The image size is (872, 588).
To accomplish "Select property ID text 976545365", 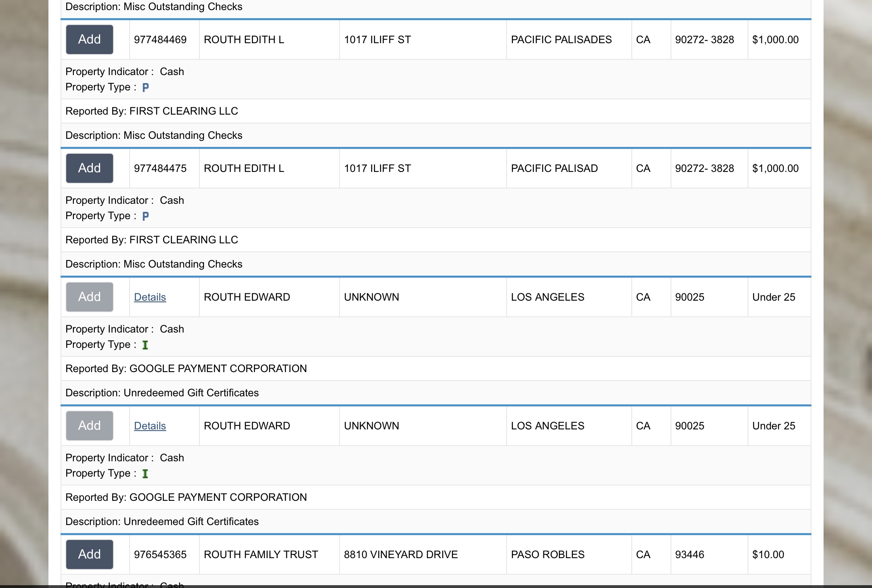I will coord(160,555).
